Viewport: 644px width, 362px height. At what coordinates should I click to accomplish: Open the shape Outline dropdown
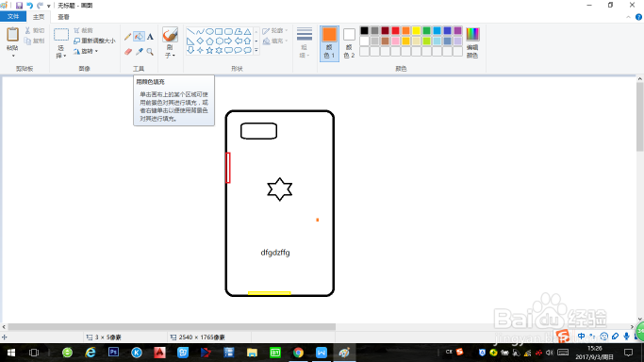274,31
